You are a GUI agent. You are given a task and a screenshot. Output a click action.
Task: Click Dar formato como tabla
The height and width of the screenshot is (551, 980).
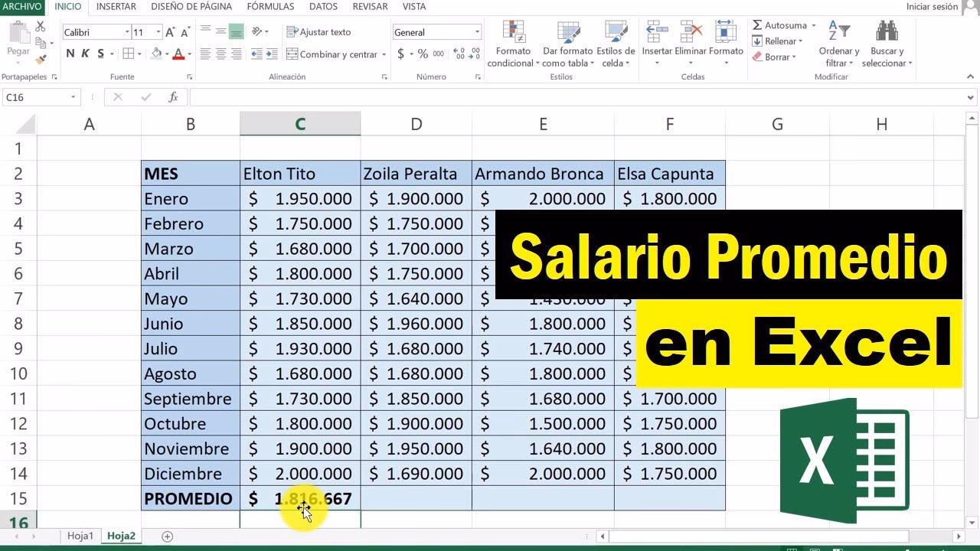569,44
